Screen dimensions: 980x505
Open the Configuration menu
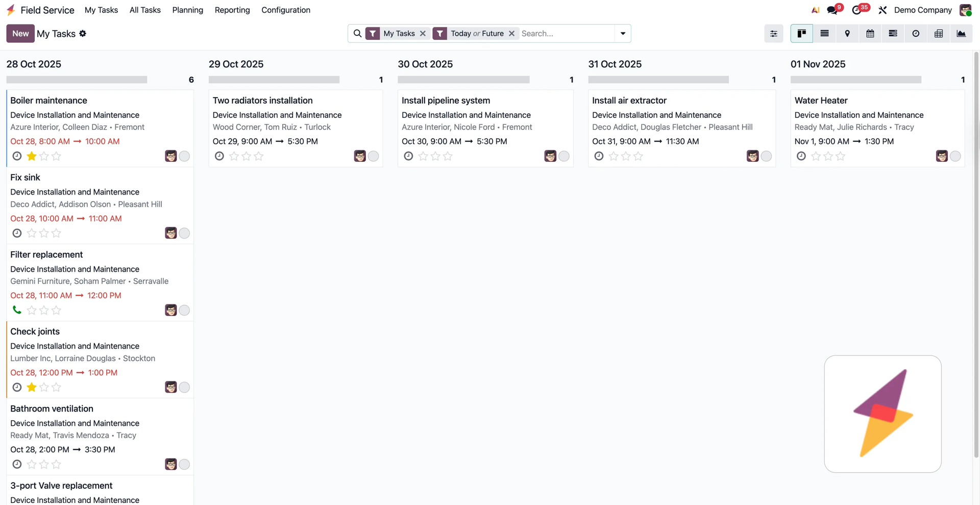coord(285,10)
